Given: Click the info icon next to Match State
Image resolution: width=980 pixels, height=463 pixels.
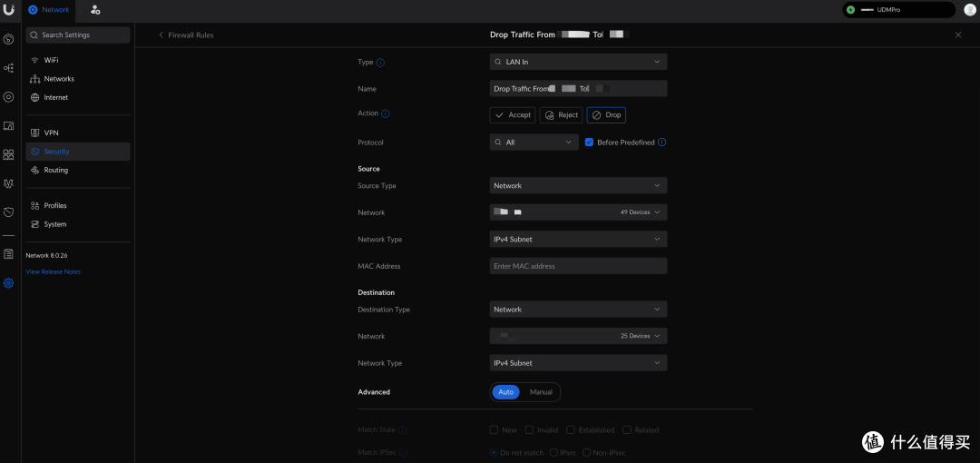Looking at the screenshot, I should [x=403, y=430].
